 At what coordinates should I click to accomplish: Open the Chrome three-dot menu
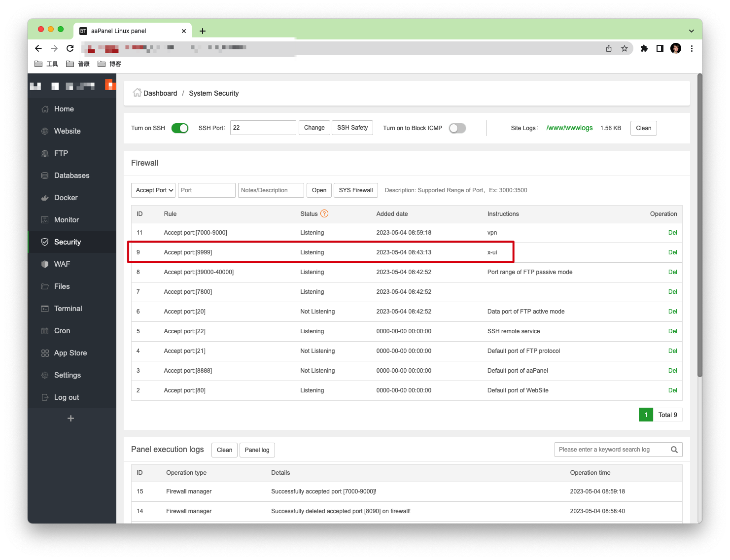[692, 48]
